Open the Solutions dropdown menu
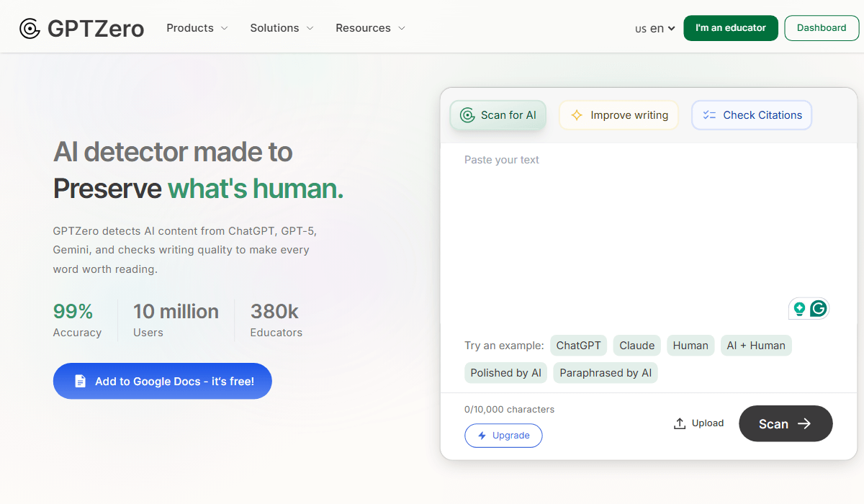 coord(282,28)
